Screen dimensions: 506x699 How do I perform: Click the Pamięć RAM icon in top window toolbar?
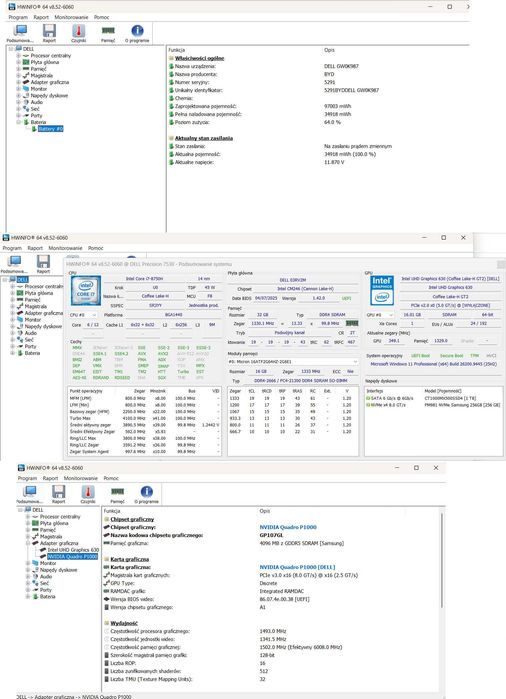pos(108,33)
